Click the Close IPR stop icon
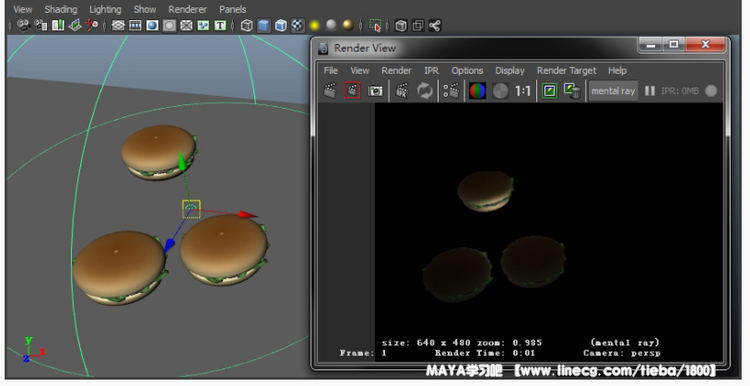 point(711,91)
